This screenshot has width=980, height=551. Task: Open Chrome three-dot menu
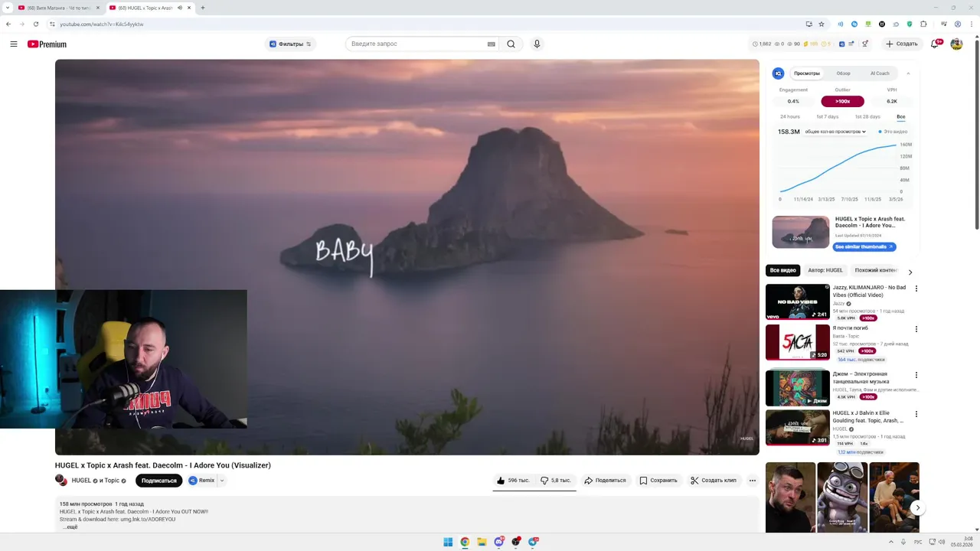coord(971,24)
